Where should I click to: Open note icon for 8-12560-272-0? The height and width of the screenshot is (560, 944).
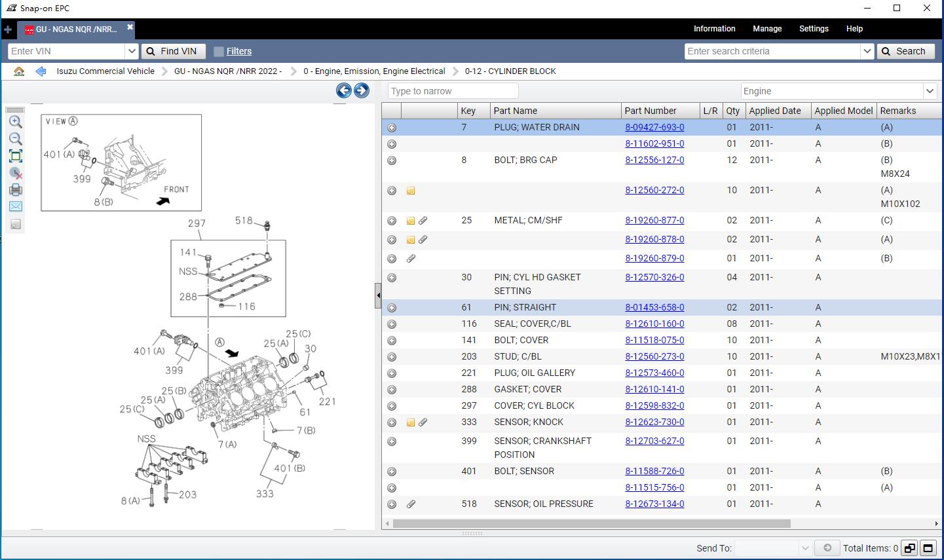(x=411, y=191)
